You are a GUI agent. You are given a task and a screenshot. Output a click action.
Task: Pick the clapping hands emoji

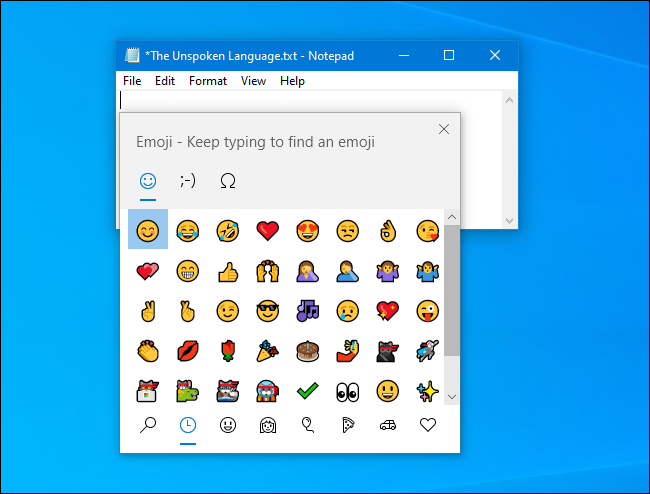[x=148, y=351]
